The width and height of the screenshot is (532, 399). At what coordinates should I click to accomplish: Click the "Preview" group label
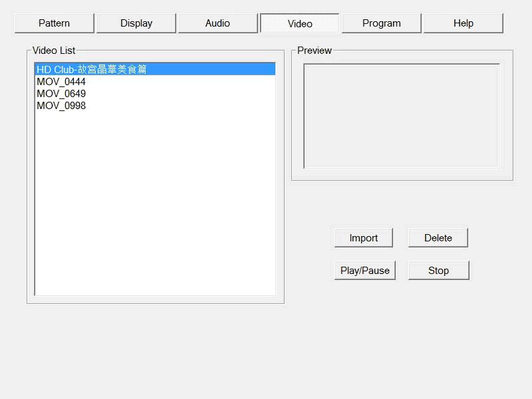pos(315,51)
